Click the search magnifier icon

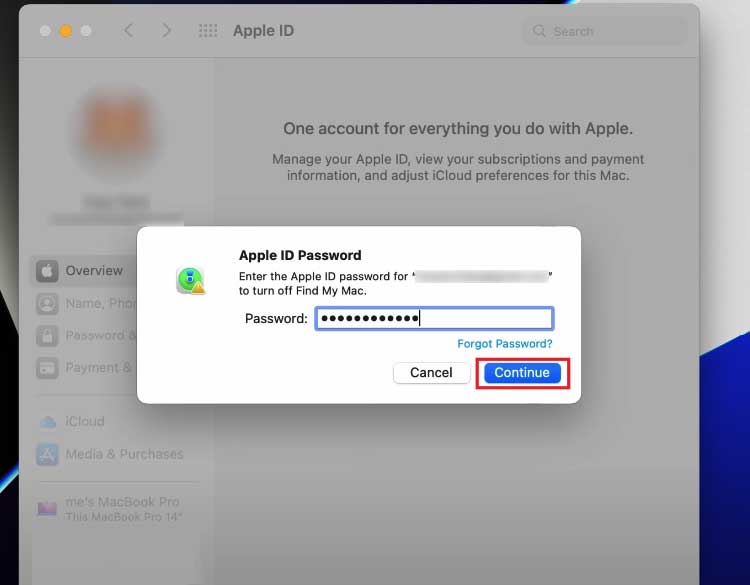click(x=539, y=31)
